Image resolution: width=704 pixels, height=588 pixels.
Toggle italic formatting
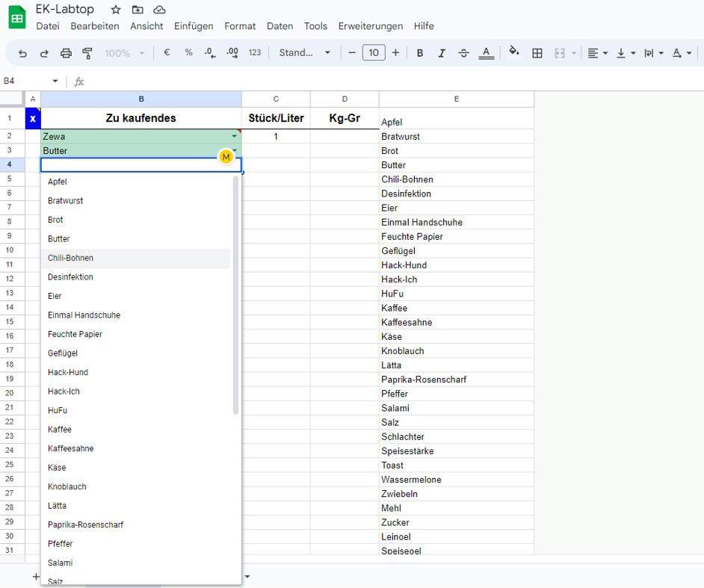pos(442,53)
